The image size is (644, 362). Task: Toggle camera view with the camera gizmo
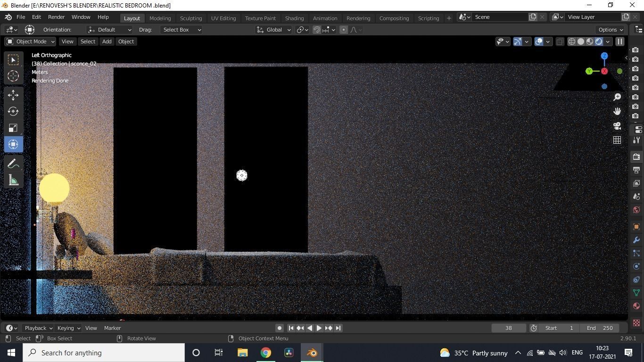pyautogui.click(x=617, y=126)
